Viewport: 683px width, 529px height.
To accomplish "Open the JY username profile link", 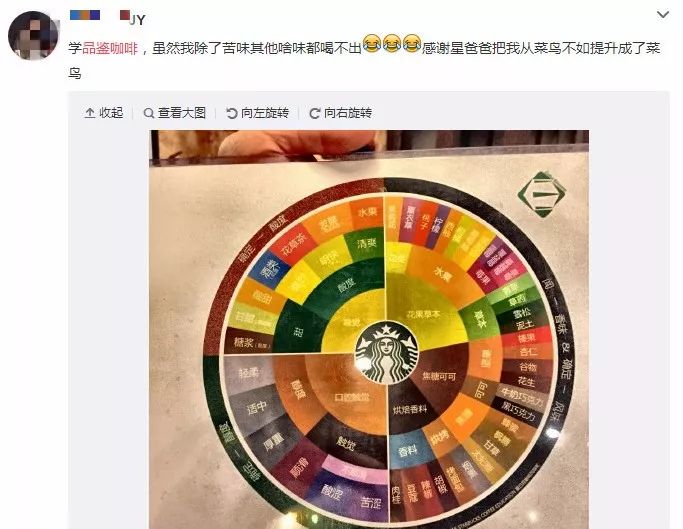I will pos(138,20).
